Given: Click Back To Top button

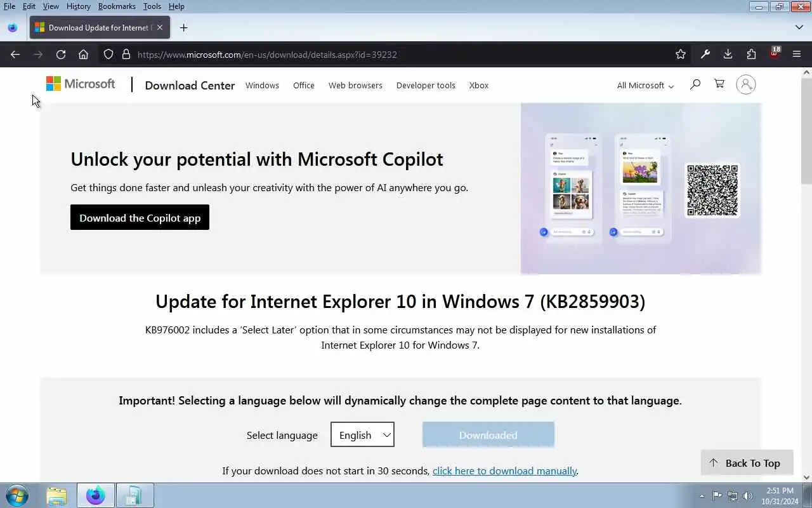Looking at the screenshot, I should [x=747, y=463].
